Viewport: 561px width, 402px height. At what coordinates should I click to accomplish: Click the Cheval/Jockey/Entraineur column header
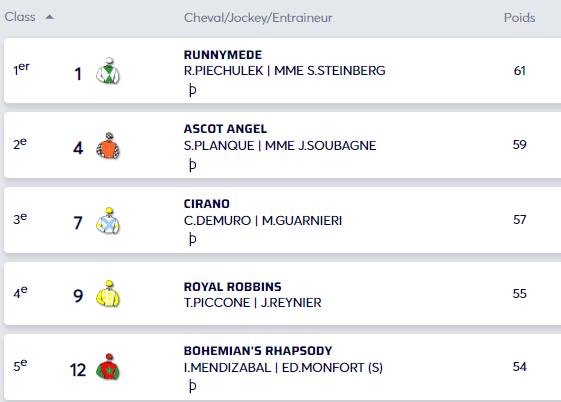coord(258,18)
